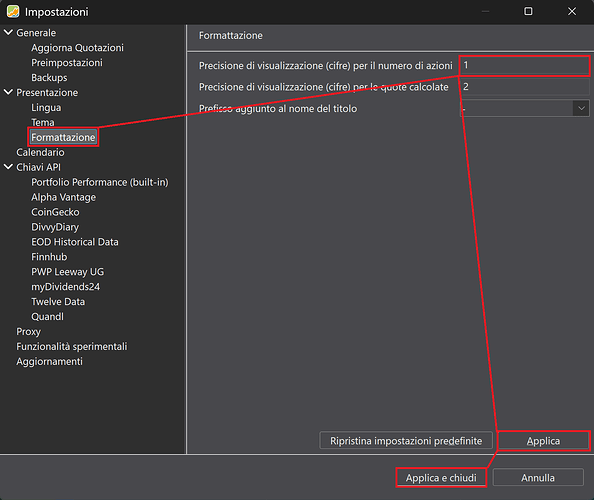Close the Impostazioni dialog window

[x=572, y=11]
